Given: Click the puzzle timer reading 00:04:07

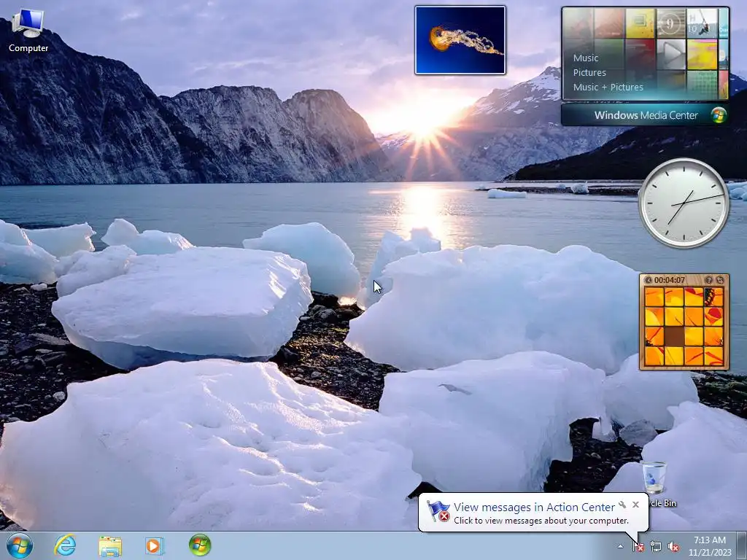Looking at the screenshot, I should click(670, 280).
